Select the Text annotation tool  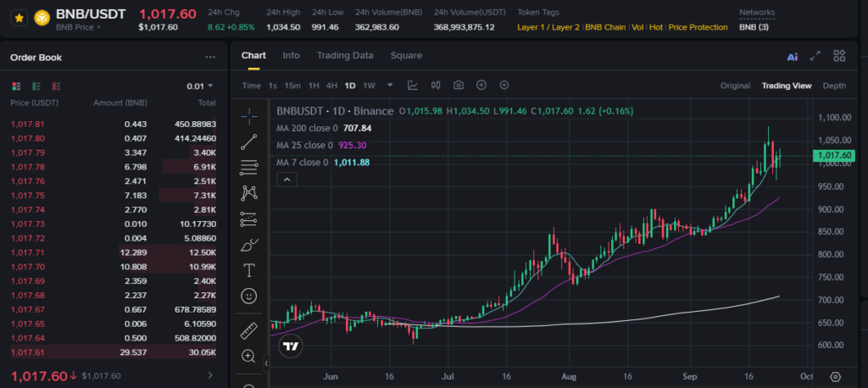pyautogui.click(x=249, y=270)
